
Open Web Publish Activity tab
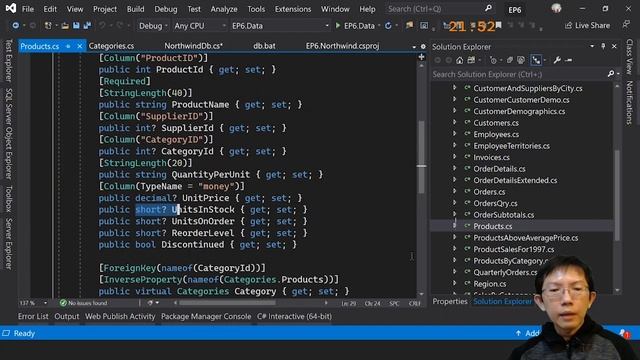[x=120, y=316]
